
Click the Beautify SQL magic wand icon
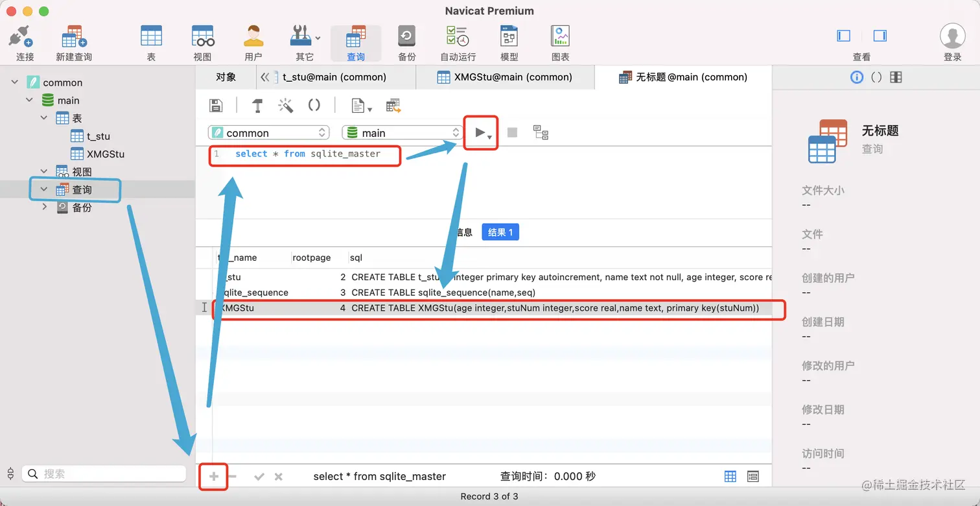[285, 106]
